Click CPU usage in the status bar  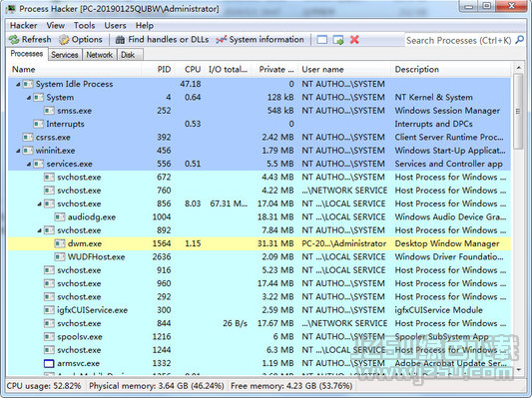44,386
